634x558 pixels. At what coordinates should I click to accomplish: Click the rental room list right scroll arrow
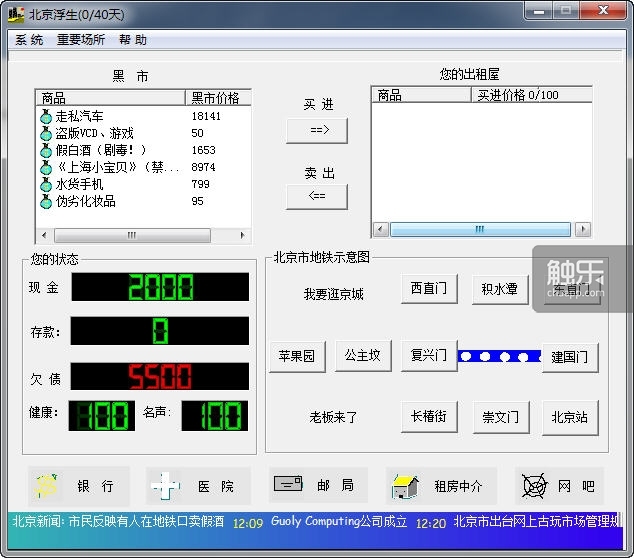[x=583, y=229]
